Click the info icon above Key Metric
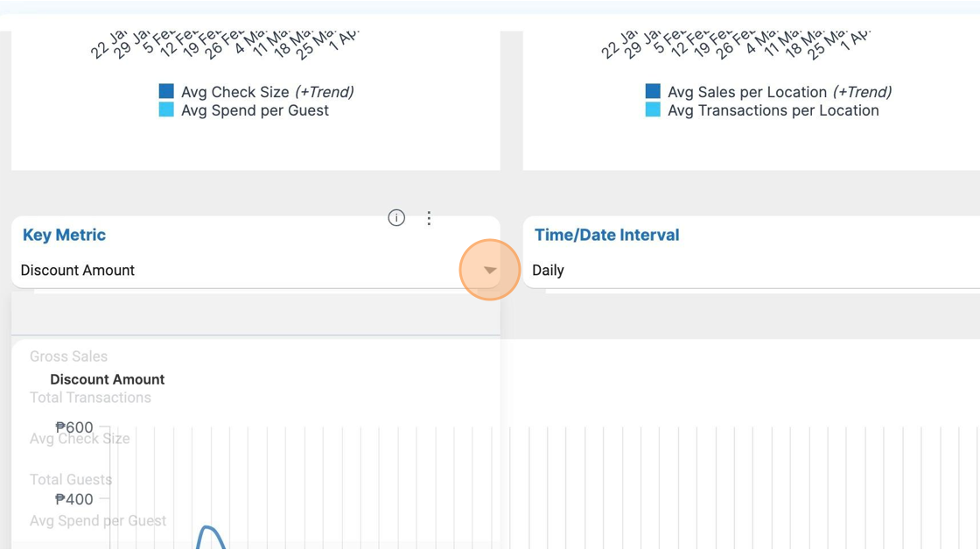Image resolution: width=980 pixels, height=550 pixels. [396, 218]
